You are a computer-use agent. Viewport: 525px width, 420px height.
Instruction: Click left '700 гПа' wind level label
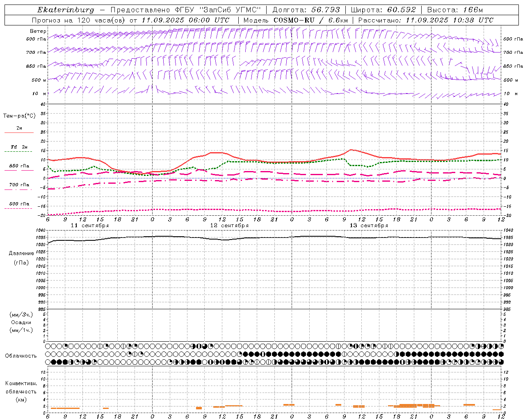pyautogui.click(x=36, y=52)
